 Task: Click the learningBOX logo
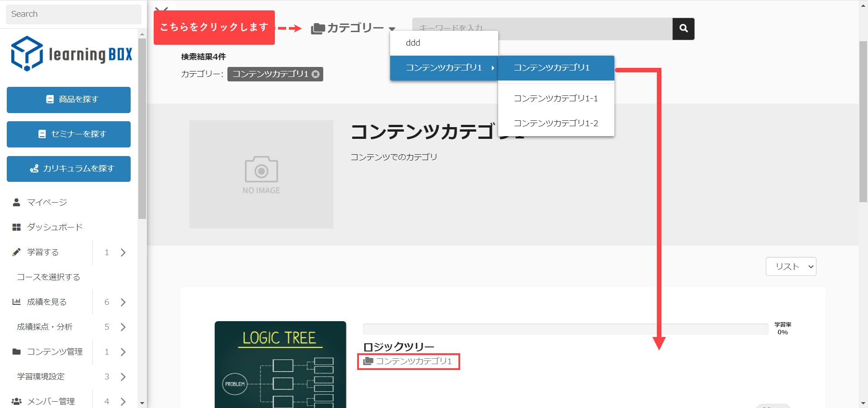(72, 54)
